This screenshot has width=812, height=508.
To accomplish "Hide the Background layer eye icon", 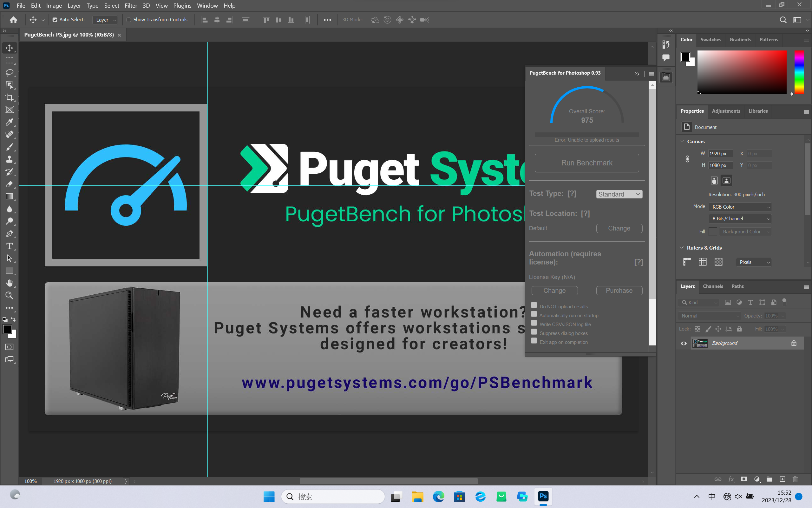I will pyautogui.click(x=684, y=343).
